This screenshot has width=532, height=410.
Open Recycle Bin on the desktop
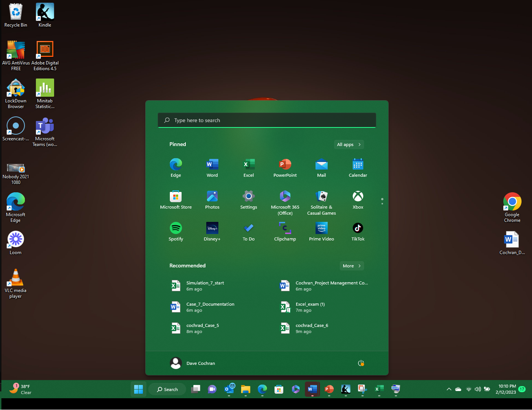(16, 16)
